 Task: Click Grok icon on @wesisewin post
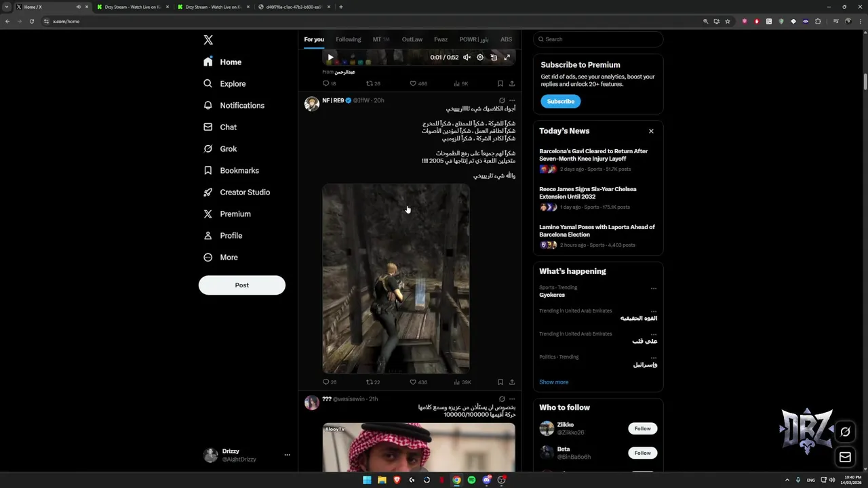502,399
